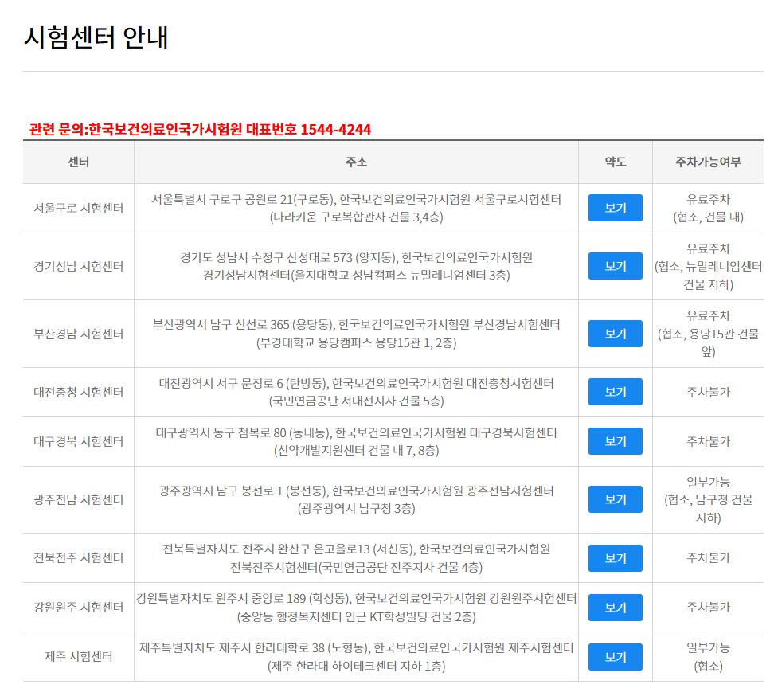774x700 pixels.
Task: Select the 광주전남 시험센터 name cell
Action: pyautogui.click(x=79, y=499)
